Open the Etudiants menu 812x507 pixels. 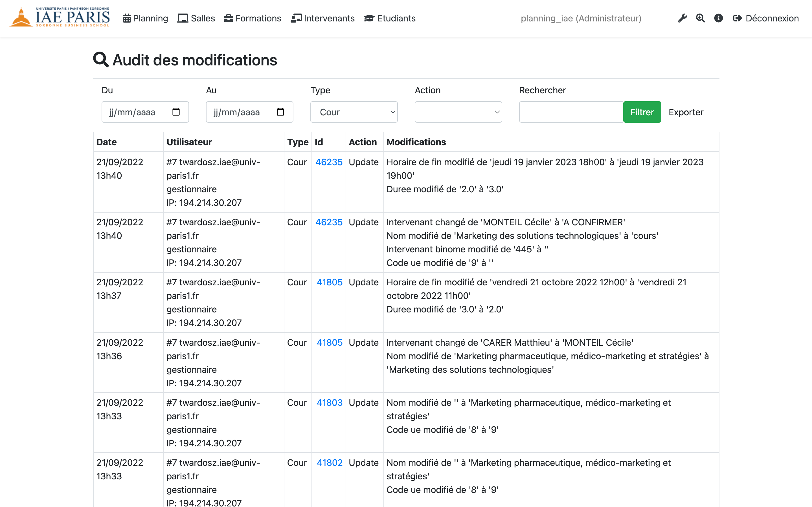[x=390, y=18]
